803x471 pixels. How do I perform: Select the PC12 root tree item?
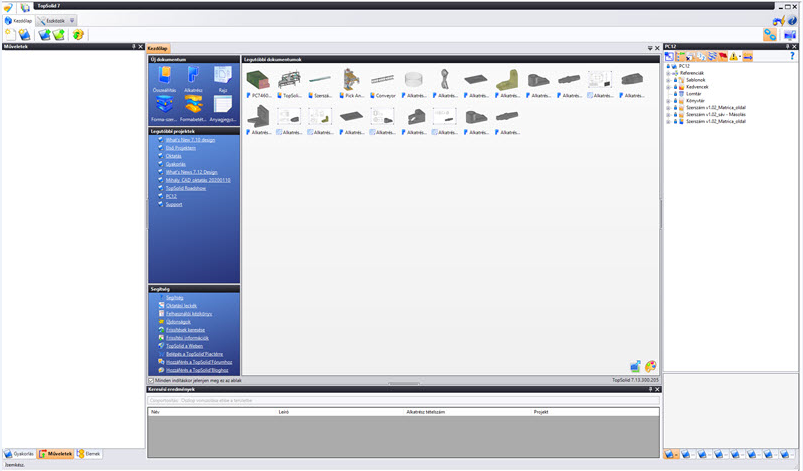[x=684, y=66]
